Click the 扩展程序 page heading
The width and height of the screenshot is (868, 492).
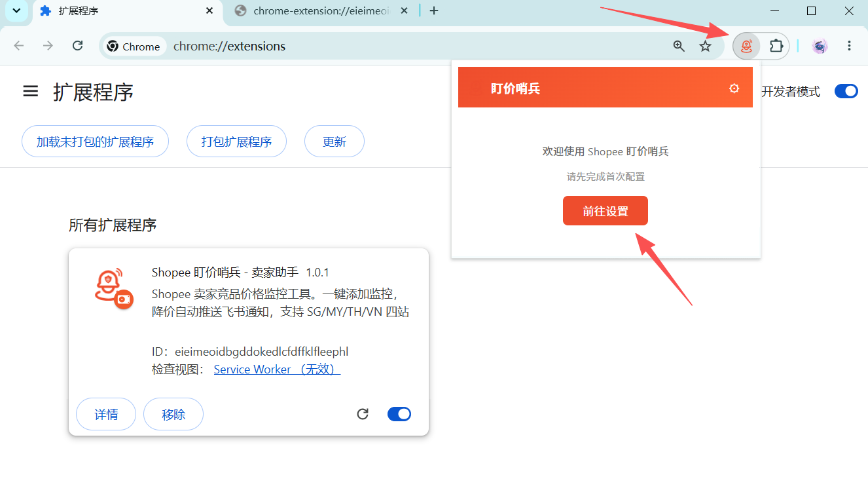coord(93,92)
